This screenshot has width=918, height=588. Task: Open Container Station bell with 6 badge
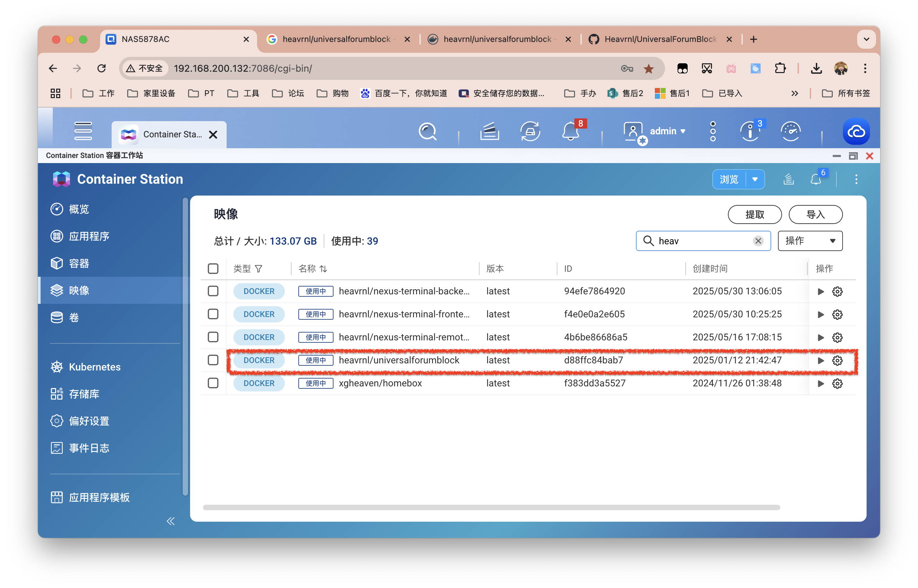[817, 179]
